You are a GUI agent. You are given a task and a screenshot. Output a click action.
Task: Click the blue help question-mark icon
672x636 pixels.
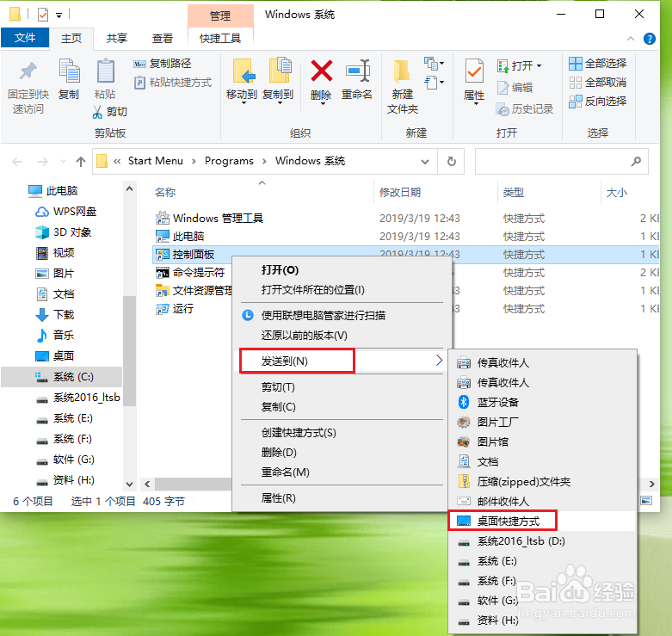click(650, 39)
